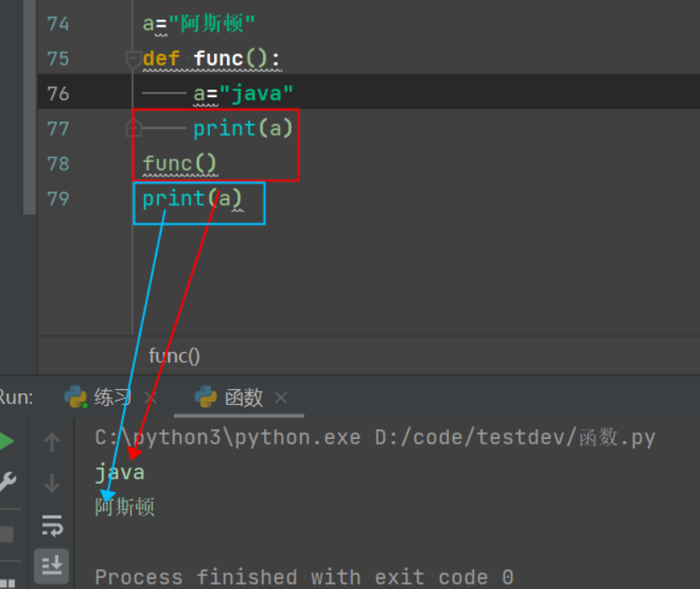Click line number 76 in gutter
700x589 pixels.
click(58, 93)
